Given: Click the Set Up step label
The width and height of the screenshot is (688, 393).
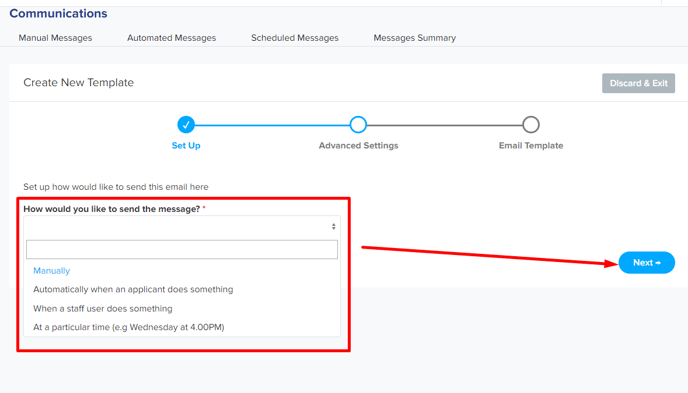Looking at the screenshot, I should click(x=186, y=146).
